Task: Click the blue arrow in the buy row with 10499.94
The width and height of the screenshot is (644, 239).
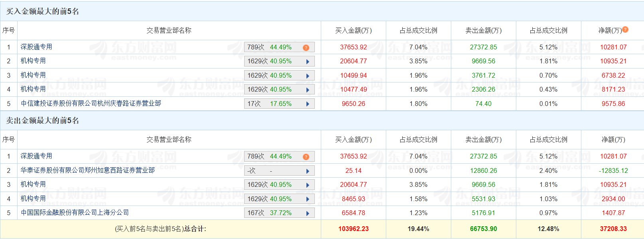Action: (x=308, y=76)
